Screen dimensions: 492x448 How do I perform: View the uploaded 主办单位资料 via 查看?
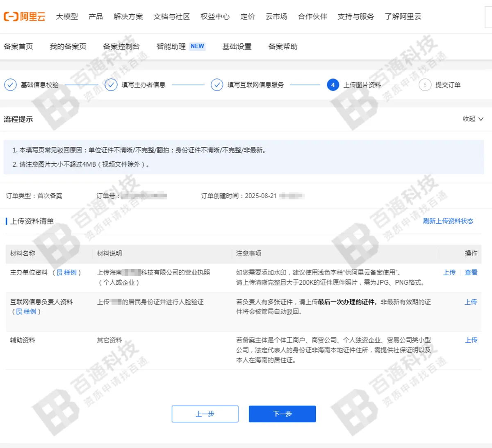471,272
